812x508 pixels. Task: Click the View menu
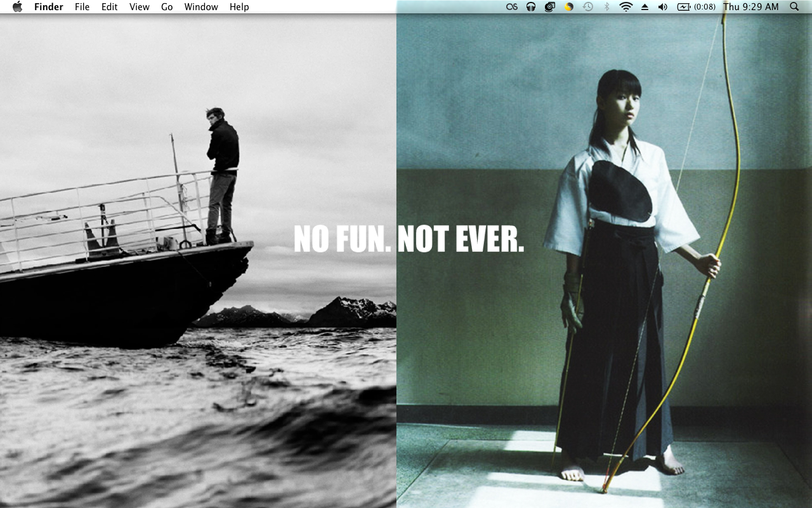tap(139, 7)
